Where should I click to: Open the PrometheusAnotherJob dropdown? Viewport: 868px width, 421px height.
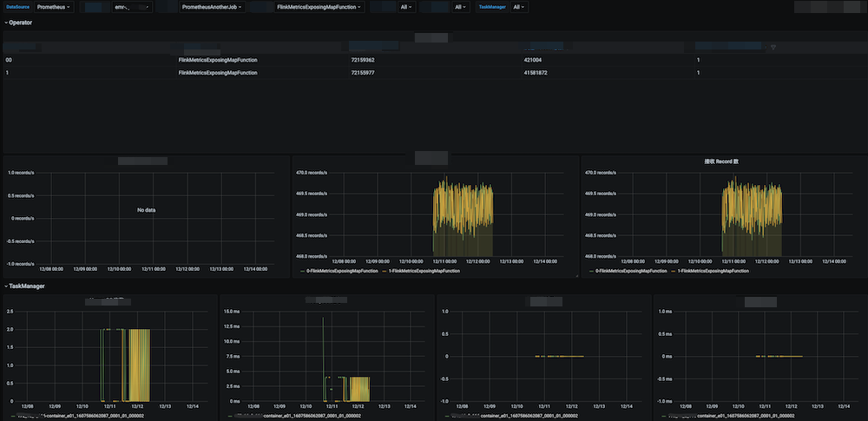coord(213,7)
